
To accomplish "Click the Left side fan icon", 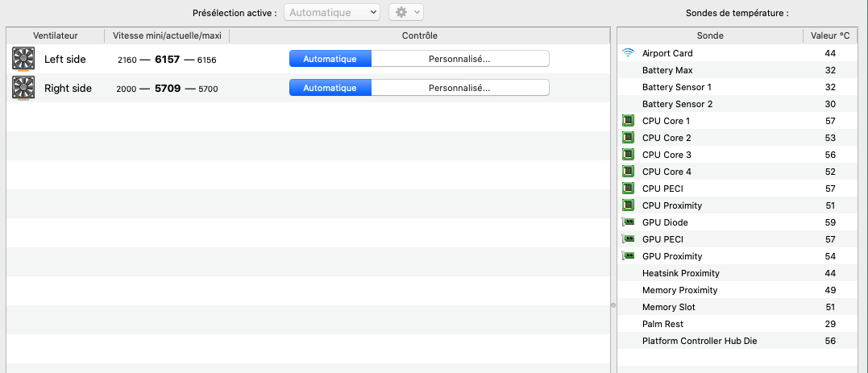I will coord(23,59).
